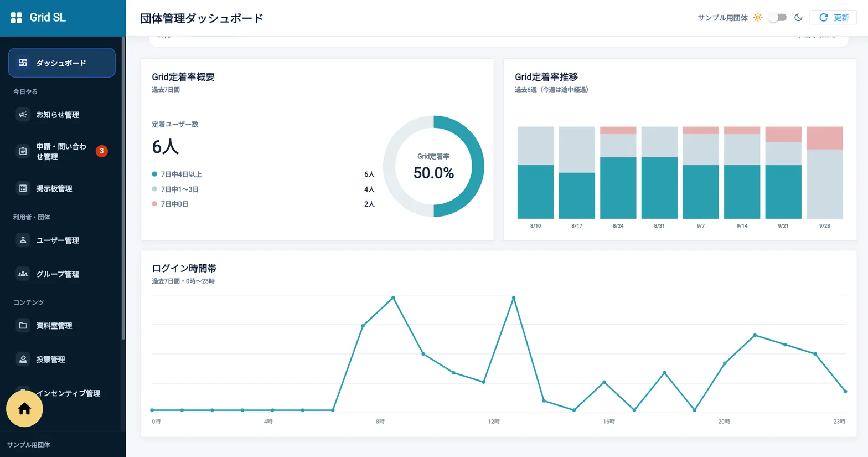Click the 6人 retained user count

point(166,147)
